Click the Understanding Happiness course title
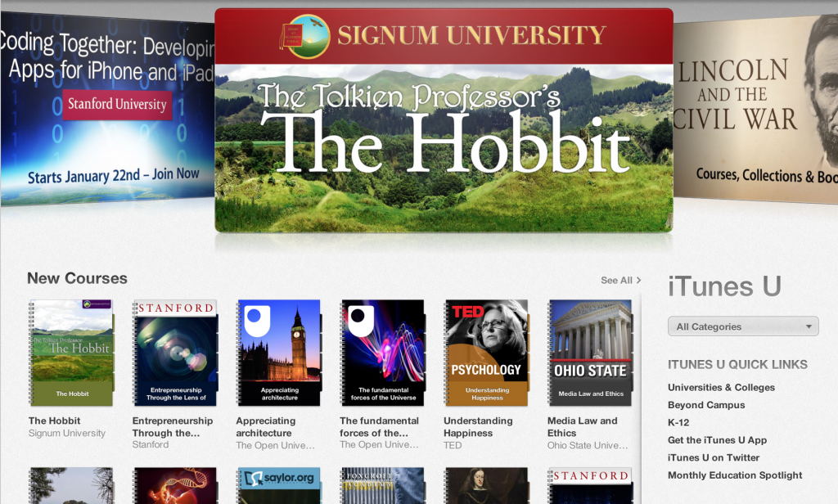 478,426
